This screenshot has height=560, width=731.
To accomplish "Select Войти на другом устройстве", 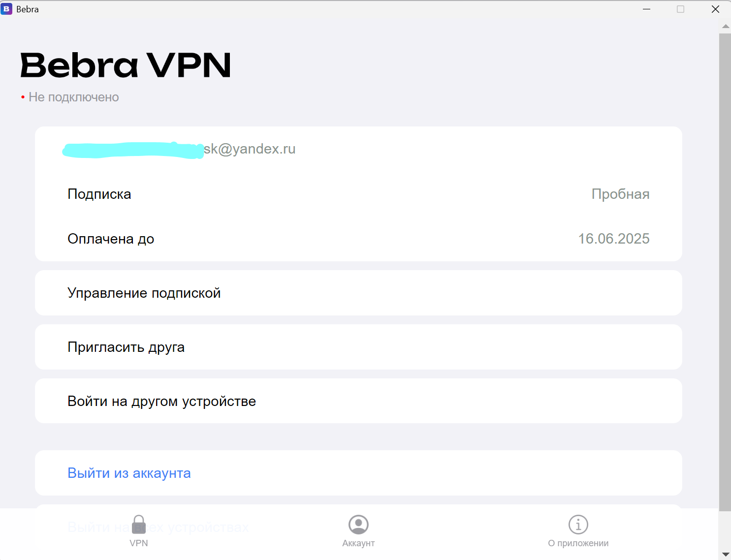I will click(x=161, y=401).
